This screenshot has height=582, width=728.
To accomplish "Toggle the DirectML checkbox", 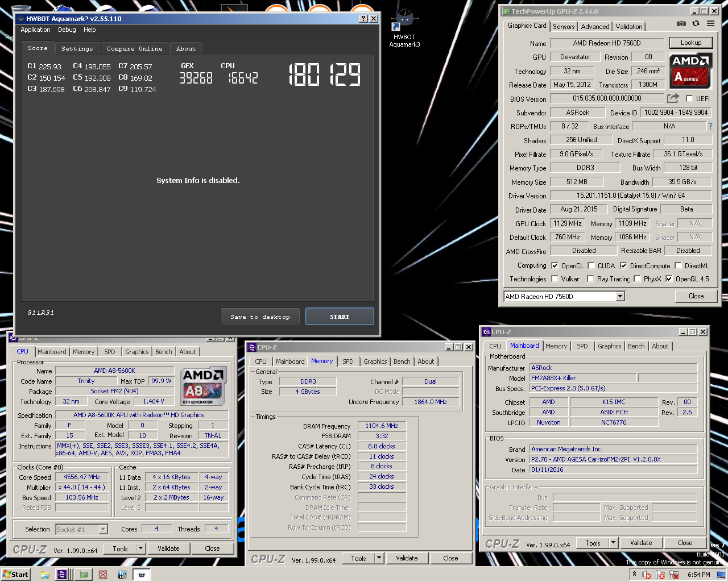I will (x=678, y=265).
